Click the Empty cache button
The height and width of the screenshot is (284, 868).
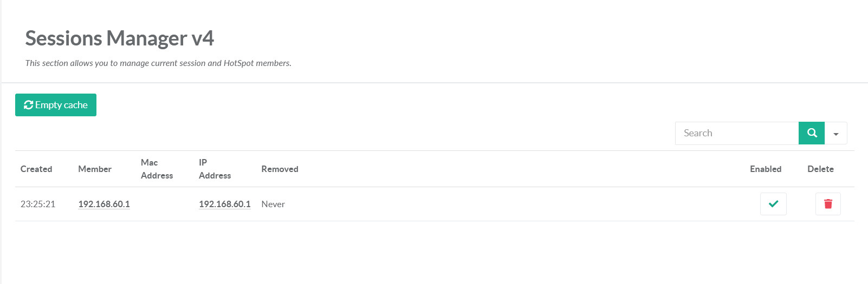coord(56,105)
